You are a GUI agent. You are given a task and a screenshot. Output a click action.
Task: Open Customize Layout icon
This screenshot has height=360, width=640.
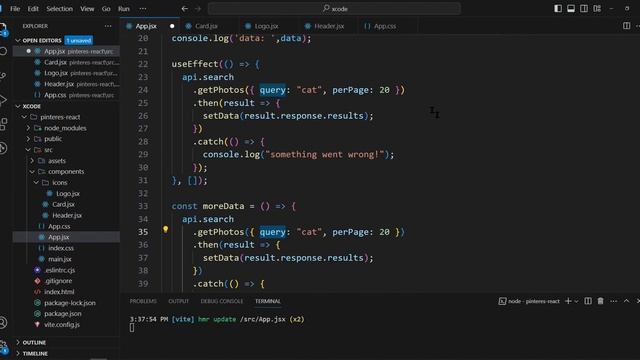point(597,9)
